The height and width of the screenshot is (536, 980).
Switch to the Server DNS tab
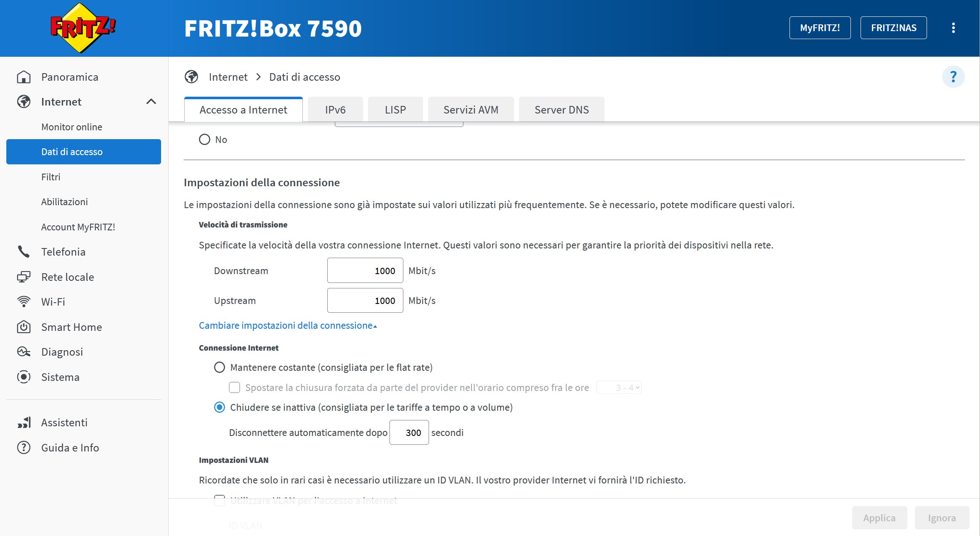tap(562, 110)
